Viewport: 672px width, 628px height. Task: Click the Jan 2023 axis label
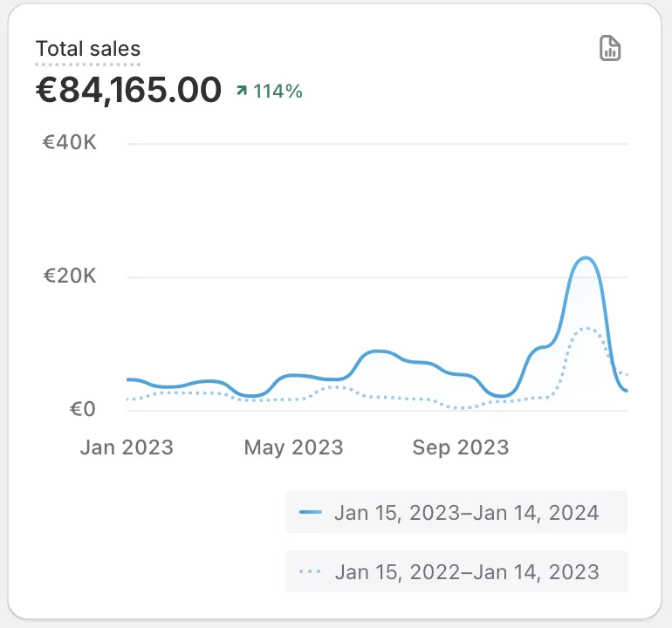[x=127, y=447]
